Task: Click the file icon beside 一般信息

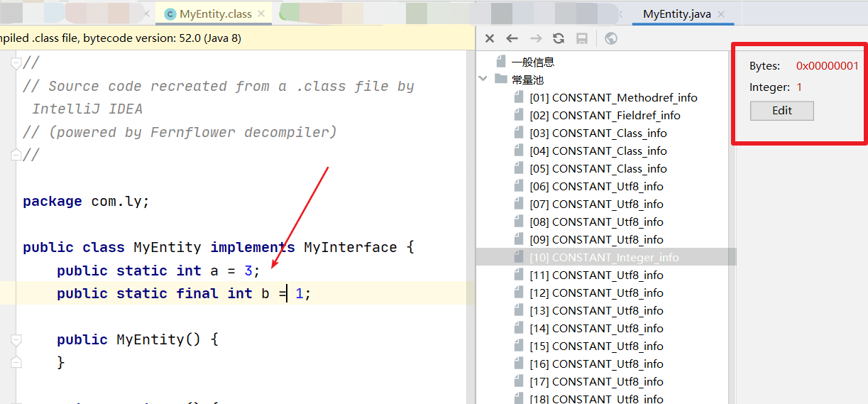Action: pos(501,62)
